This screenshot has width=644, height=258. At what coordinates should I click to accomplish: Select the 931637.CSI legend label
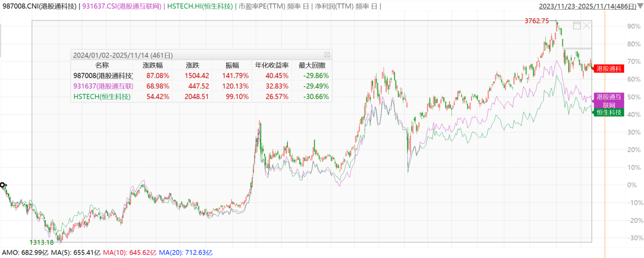pyautogui.click(x=123, y=6)
